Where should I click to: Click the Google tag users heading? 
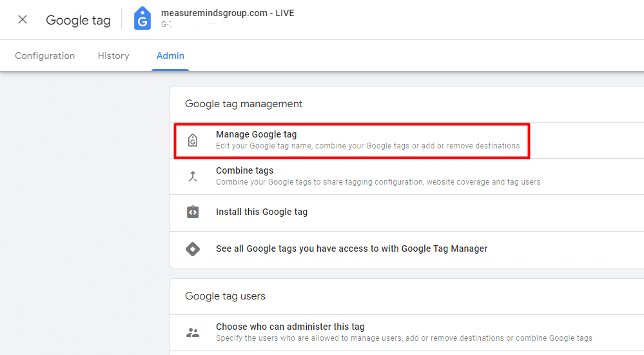click(225, 296)
